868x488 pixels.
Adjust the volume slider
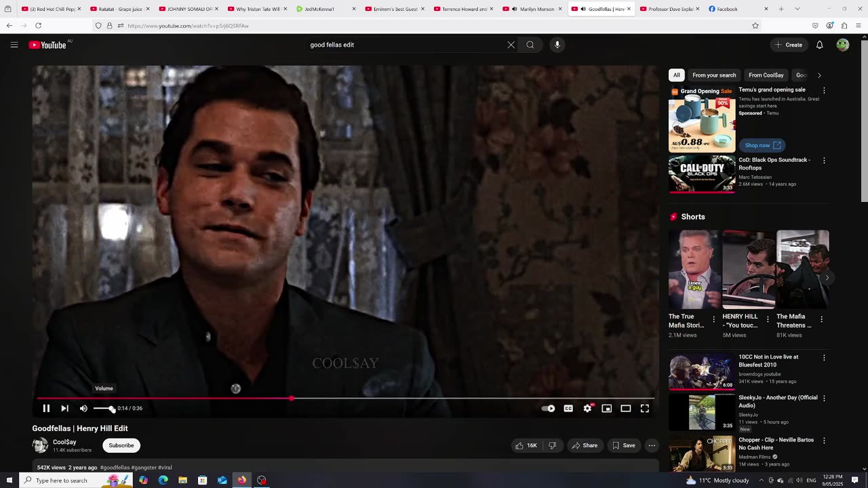point(104,408)
